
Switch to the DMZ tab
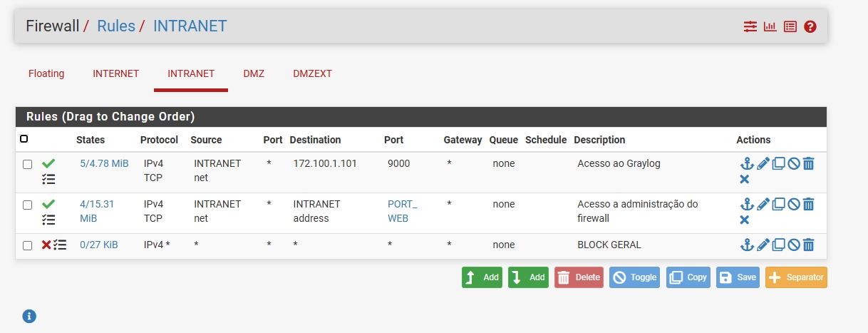point(254,73)
